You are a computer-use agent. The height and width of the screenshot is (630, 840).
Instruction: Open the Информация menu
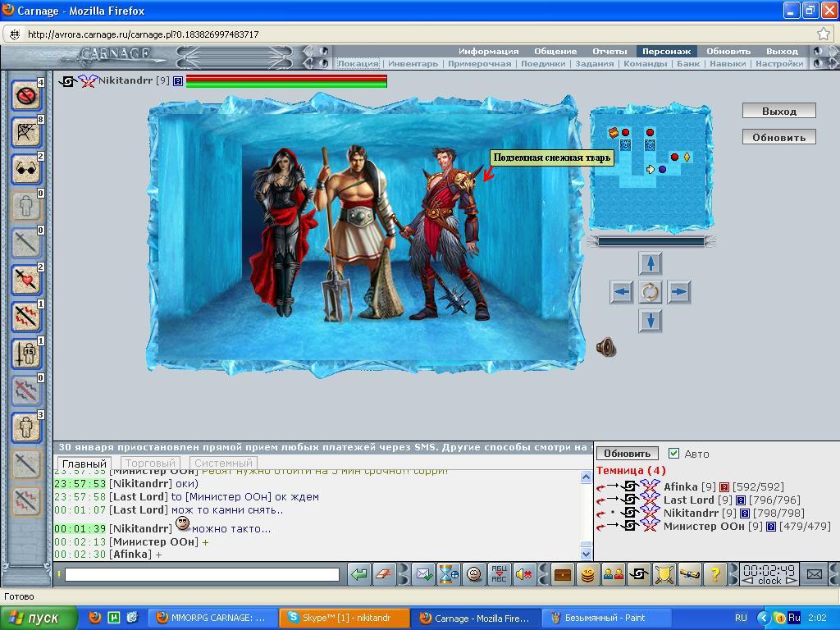[489, 52]
